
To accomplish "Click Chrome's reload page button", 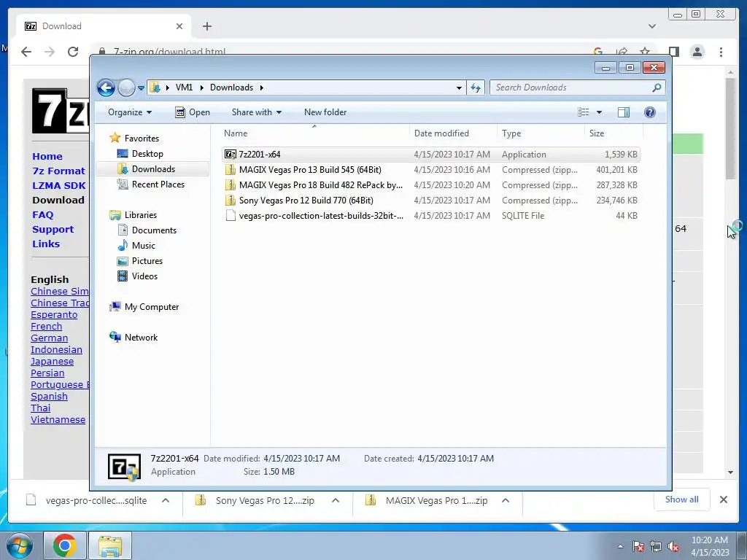I will [x=73, y=52].
